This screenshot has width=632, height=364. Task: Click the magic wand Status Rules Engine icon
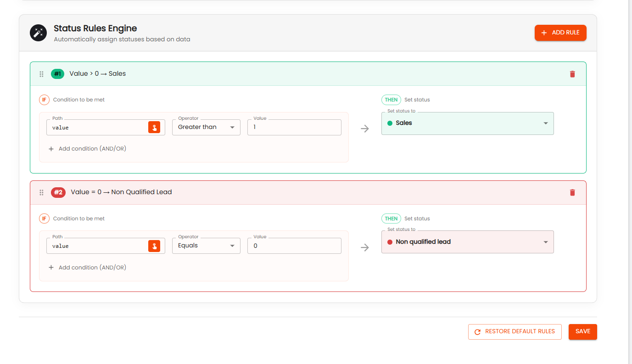tap(38, 33)
